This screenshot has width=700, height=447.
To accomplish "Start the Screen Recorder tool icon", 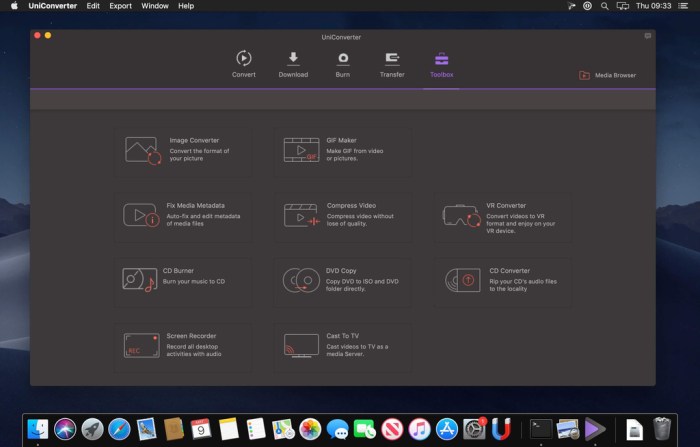I will [x=141, y=346].
